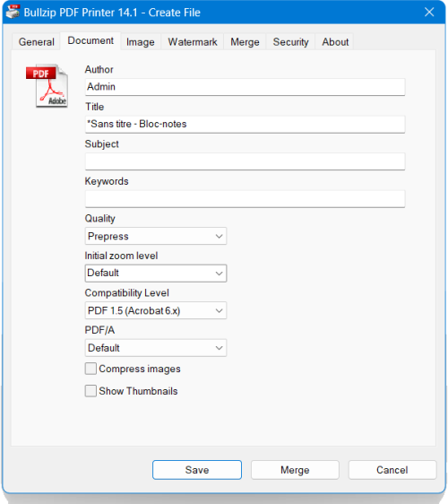Cancel the Create File dialog

point(392,470)
